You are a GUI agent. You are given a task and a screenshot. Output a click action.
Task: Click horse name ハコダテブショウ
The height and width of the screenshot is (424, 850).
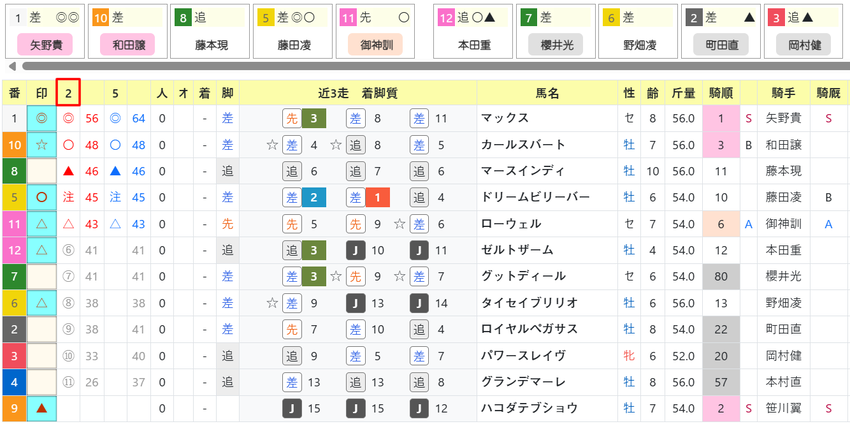(x=530, y=408)
